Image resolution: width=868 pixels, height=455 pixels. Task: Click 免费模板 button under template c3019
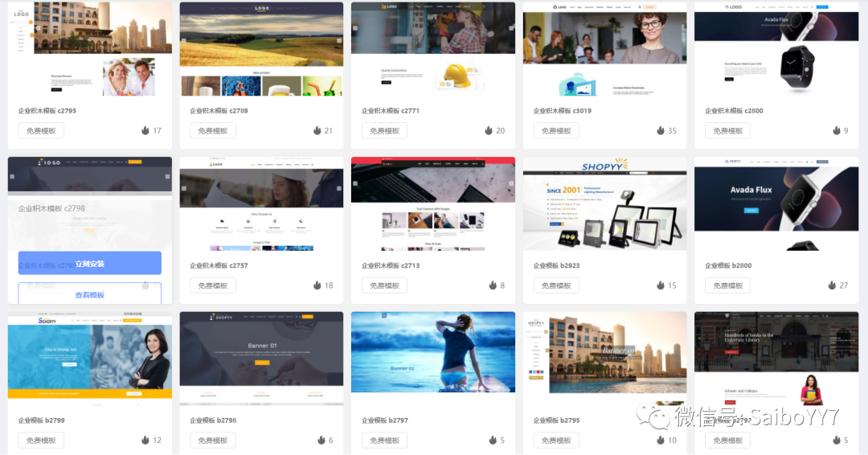[556, 131]
